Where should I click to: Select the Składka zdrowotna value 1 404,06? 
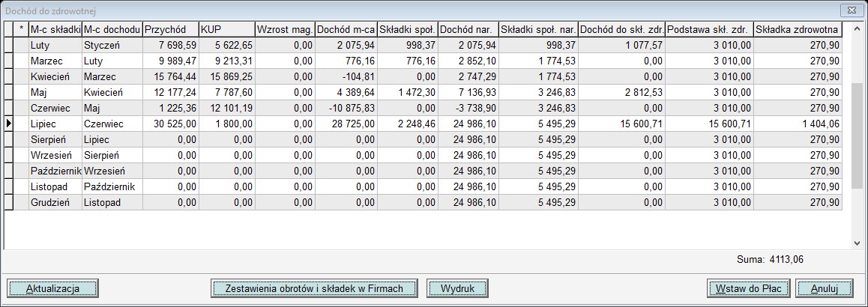click(798, 124)
